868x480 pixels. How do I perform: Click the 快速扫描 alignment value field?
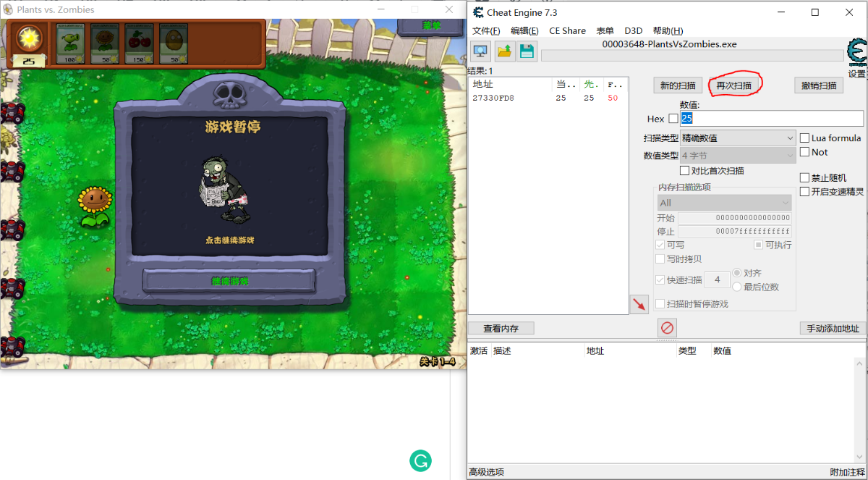[717, 279]
